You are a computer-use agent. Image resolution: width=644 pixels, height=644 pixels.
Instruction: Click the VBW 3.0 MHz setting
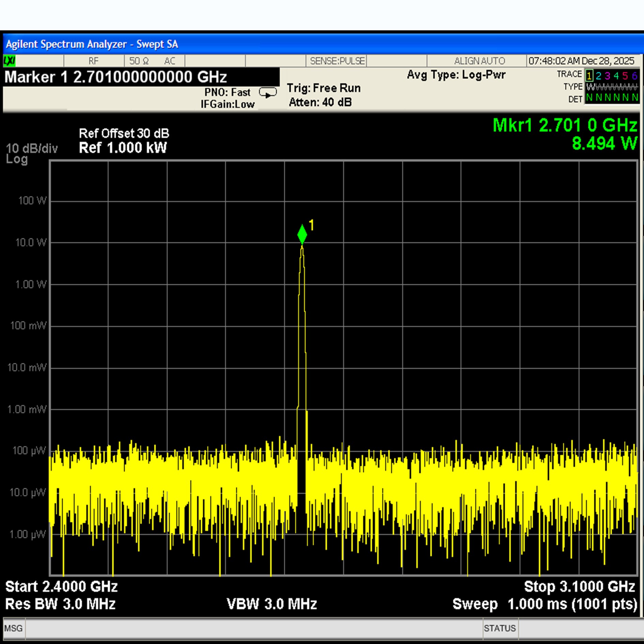tap(272, 604)
